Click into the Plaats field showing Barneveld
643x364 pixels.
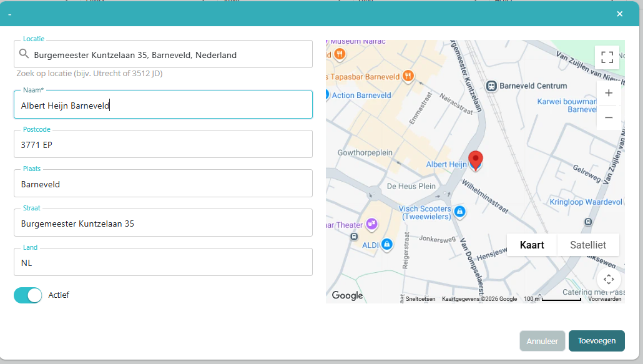click(x=163, y=184)
